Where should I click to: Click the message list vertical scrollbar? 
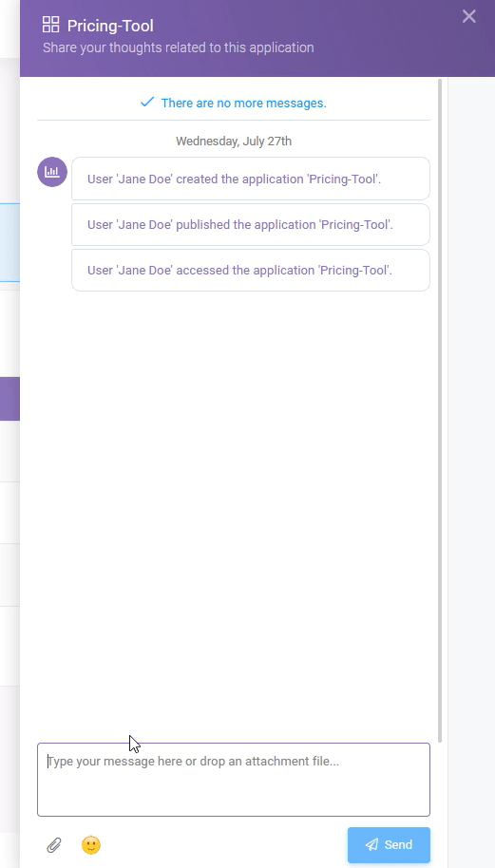tap(440, 409)
